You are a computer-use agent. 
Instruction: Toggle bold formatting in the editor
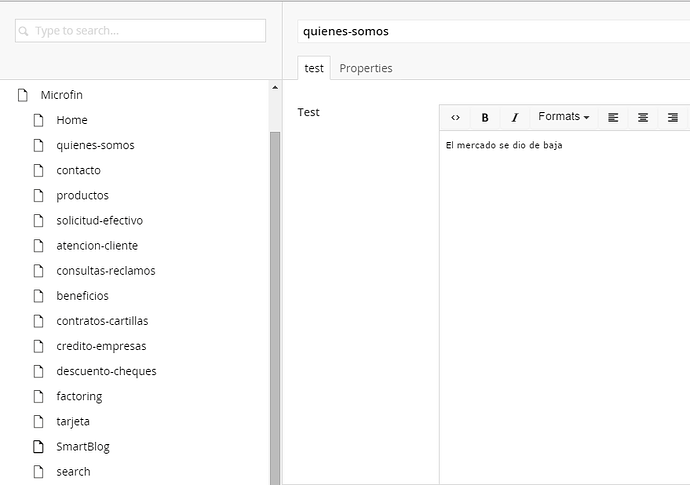(x=485, y=117)
